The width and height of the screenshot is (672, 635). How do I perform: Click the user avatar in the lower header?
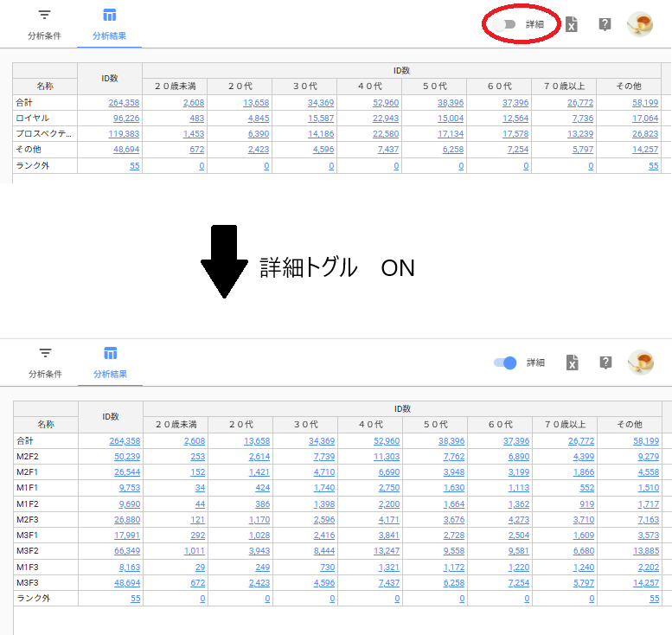click(x=640, y=362)
